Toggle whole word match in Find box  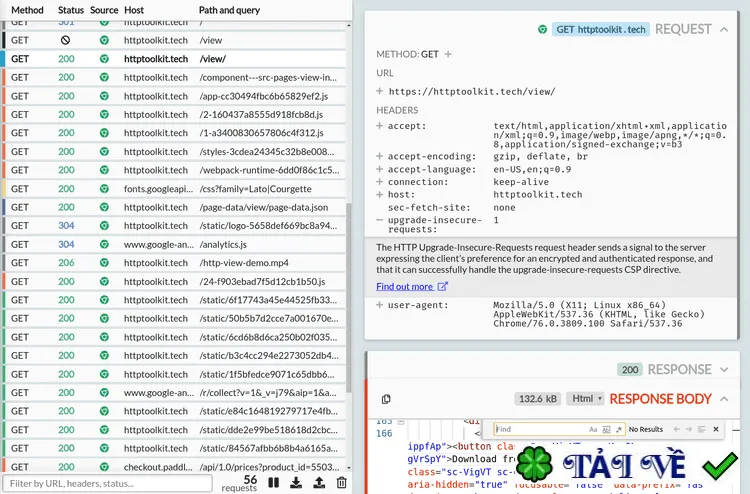606,429
